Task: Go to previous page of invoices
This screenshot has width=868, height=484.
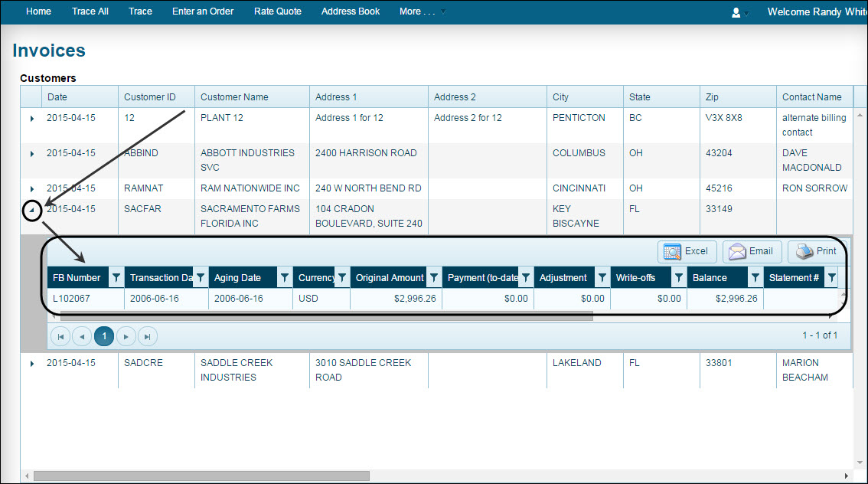Action: tap(82, 337)
